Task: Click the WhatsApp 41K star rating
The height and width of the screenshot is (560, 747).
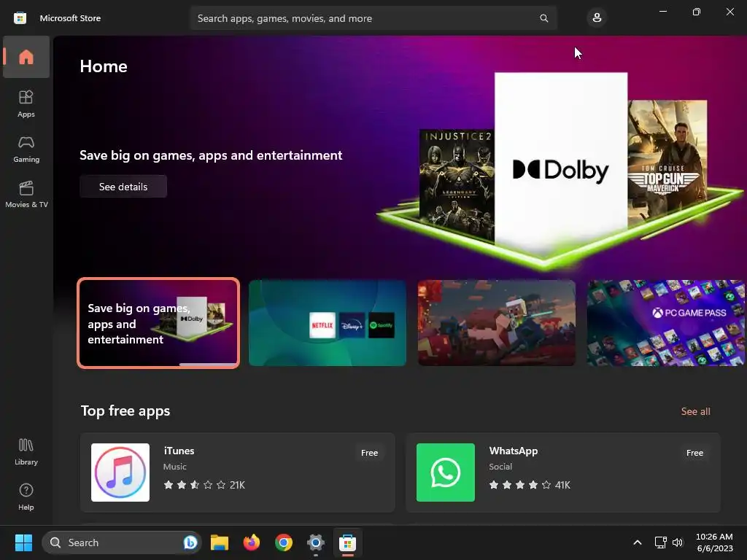Action: [530, 485]
